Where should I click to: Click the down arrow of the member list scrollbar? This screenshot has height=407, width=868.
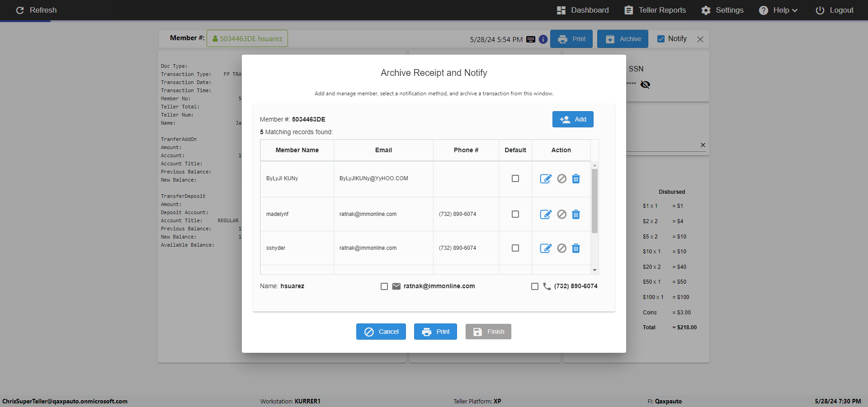point(594,270)
